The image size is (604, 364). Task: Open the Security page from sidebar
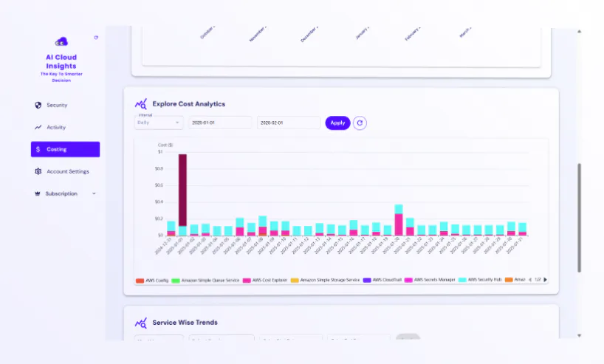pyautogui.click(x=65, y=105)
